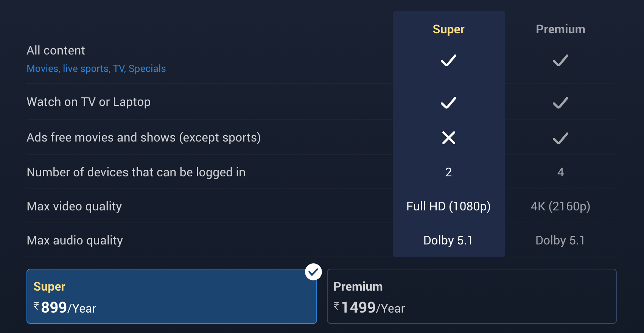Choose the Premium ₹1499/Year plan card
644x333 pixels.
click(x=471, y=296)
